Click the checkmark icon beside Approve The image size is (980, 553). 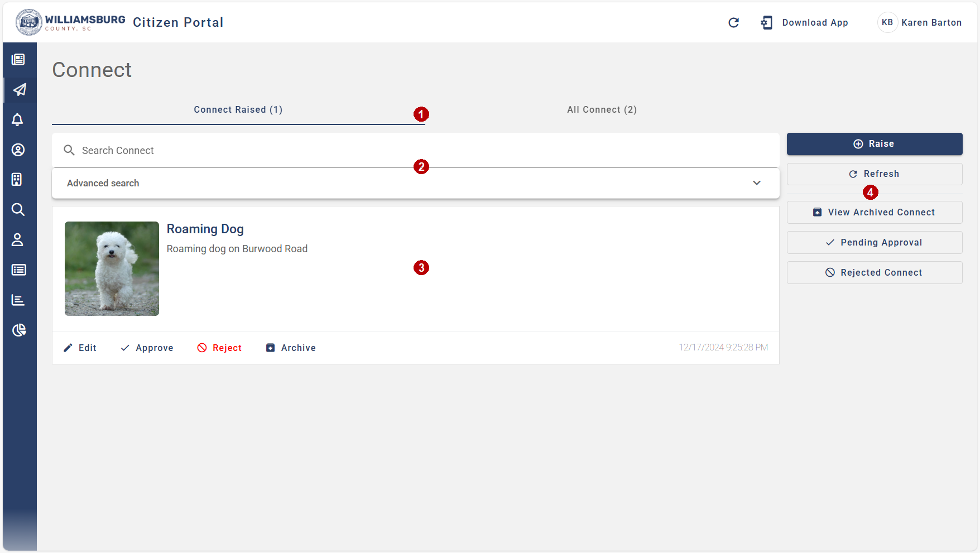tap(125, 348)
